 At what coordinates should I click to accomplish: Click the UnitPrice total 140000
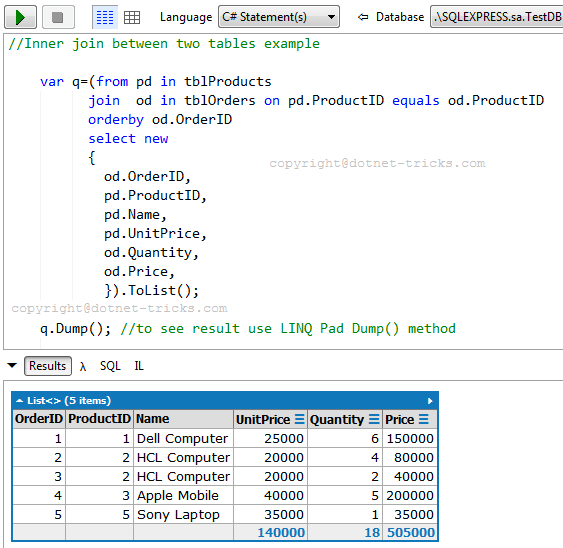[281, 532]
